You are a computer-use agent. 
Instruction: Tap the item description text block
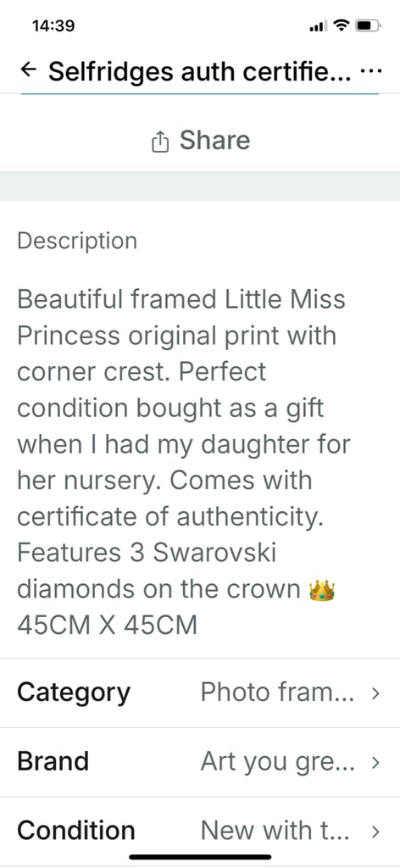point(184,463)
